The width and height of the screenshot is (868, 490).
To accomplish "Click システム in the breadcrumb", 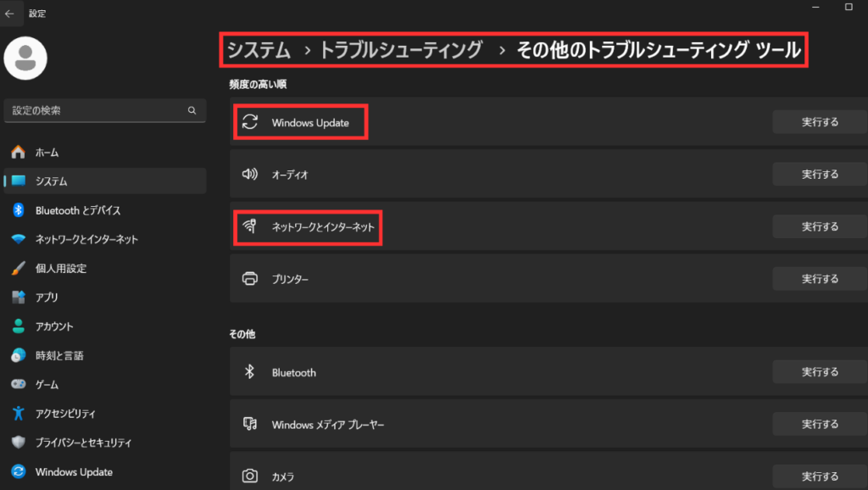I will point(259,50).
